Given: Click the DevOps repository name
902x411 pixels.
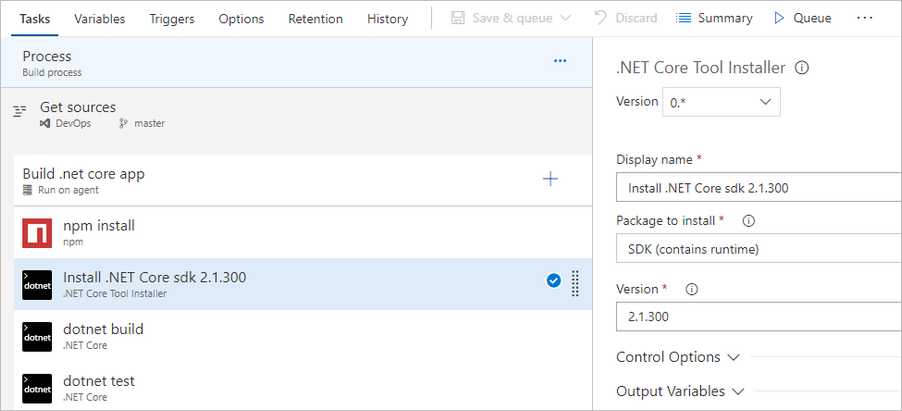Looking at the screenshot, I should tap(73, 123).
